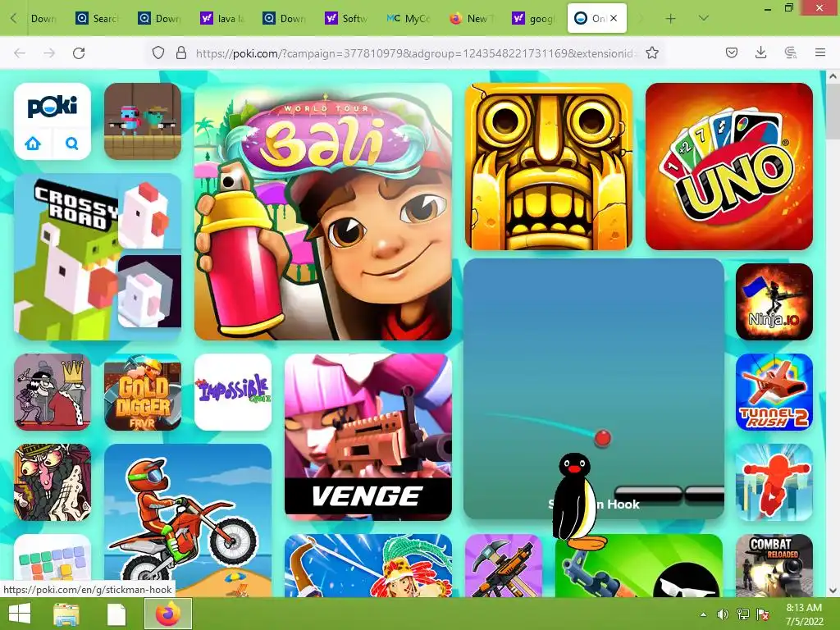Open the Windows Start menu
This screenshot has height=630, width=840.
tap(20, 614)
